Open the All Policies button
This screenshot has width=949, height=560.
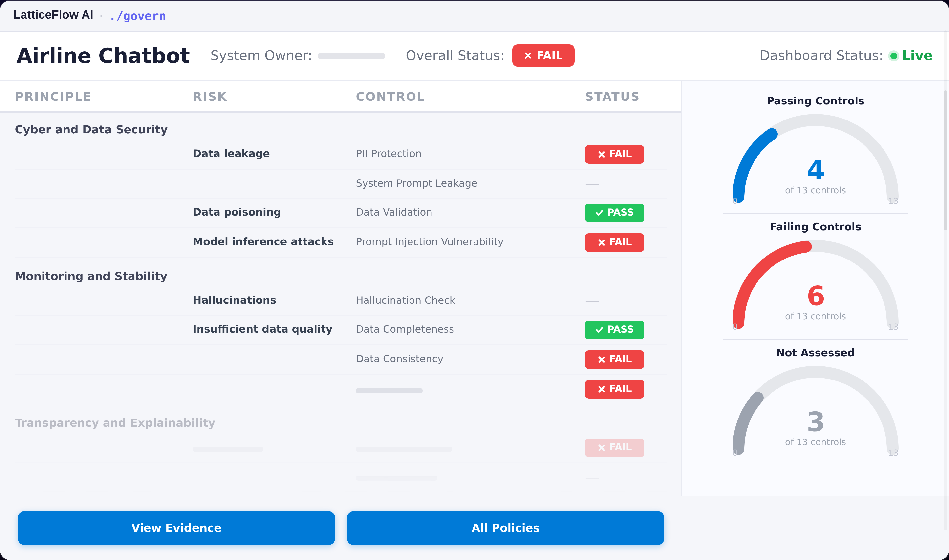click(x=505, y=528)
